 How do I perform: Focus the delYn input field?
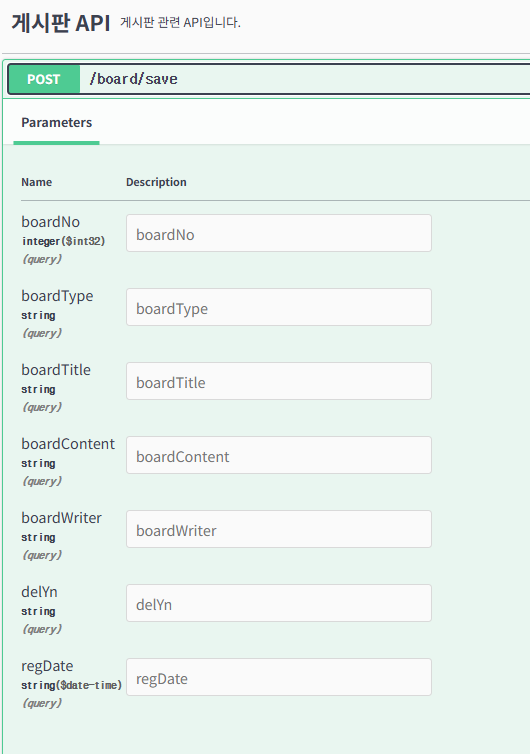pos(279,603)
